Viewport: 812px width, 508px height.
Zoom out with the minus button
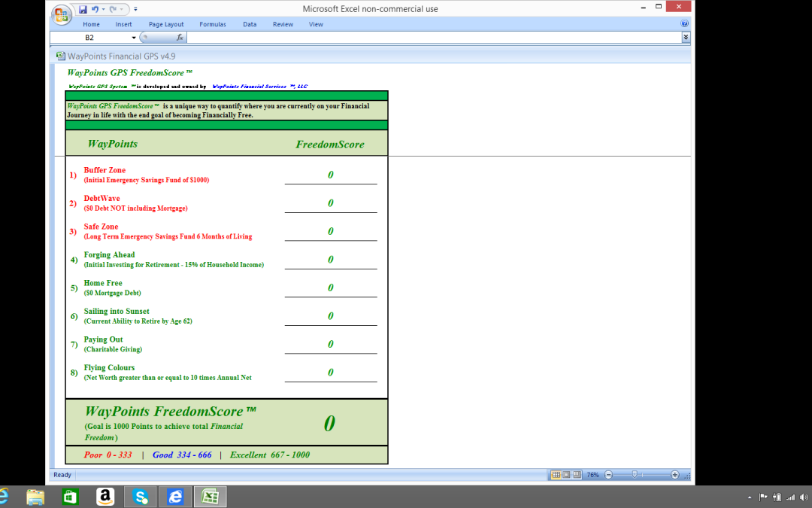[608, 475]
